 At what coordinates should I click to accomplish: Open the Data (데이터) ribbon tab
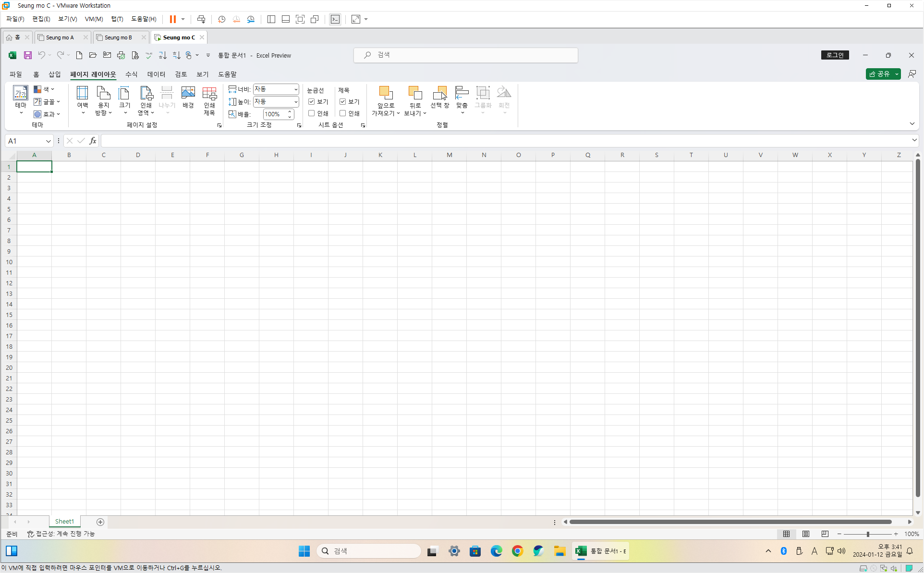pyautogui.click(x=156, y=74)
